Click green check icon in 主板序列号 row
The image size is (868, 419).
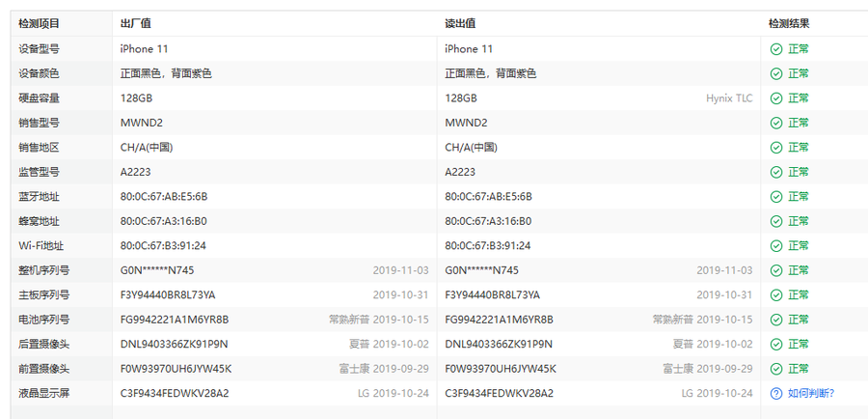click(776, 294)
